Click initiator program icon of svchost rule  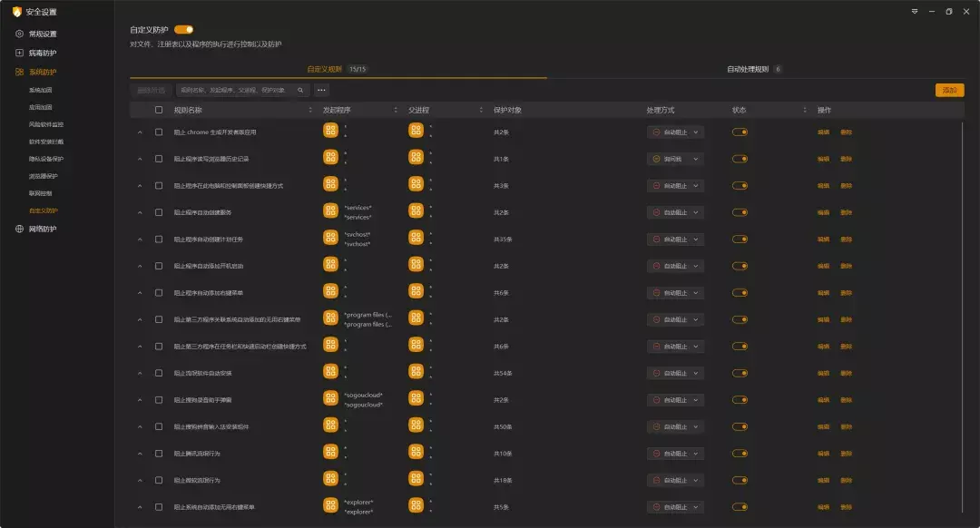[x=330, y=239]
